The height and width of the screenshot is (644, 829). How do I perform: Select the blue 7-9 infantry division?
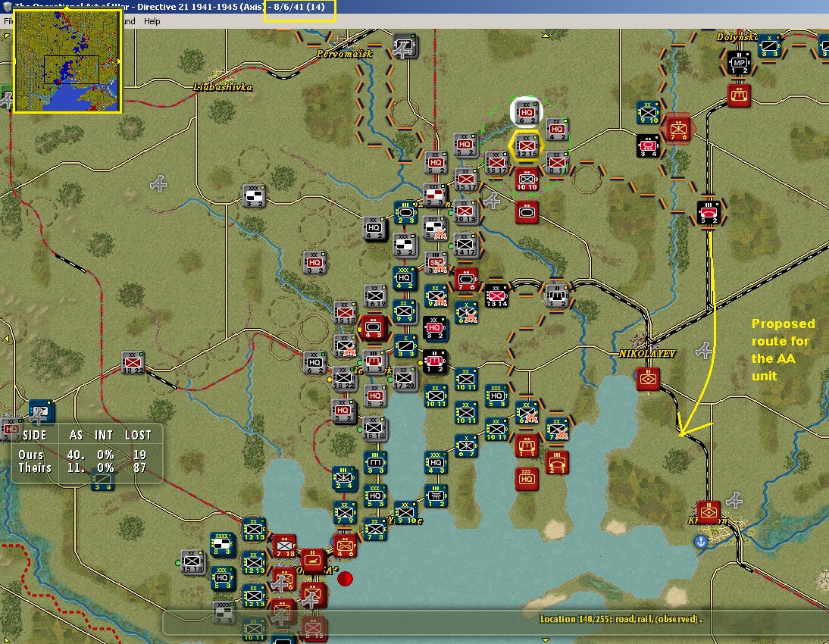(x=345, y=513)
